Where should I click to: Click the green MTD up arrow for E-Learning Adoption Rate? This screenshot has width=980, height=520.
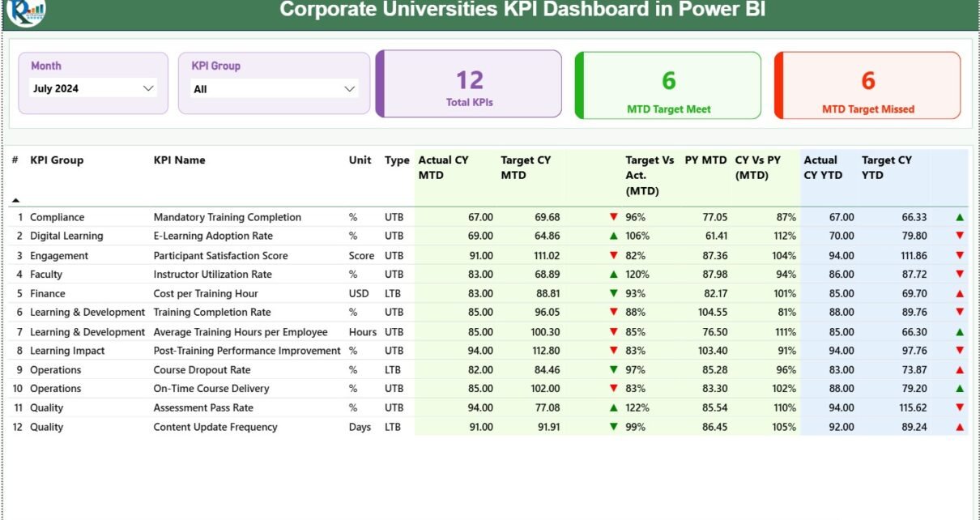[x=613, y=237]
